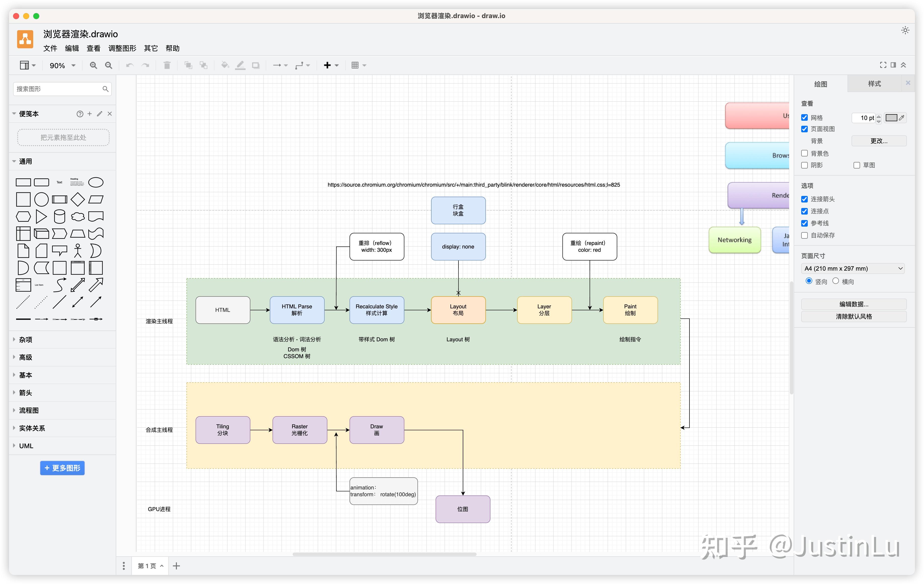Viewport: 924px width, 584px height.
Task: Expand the 杂项 shapes section
Action: (x=63, y=339)
